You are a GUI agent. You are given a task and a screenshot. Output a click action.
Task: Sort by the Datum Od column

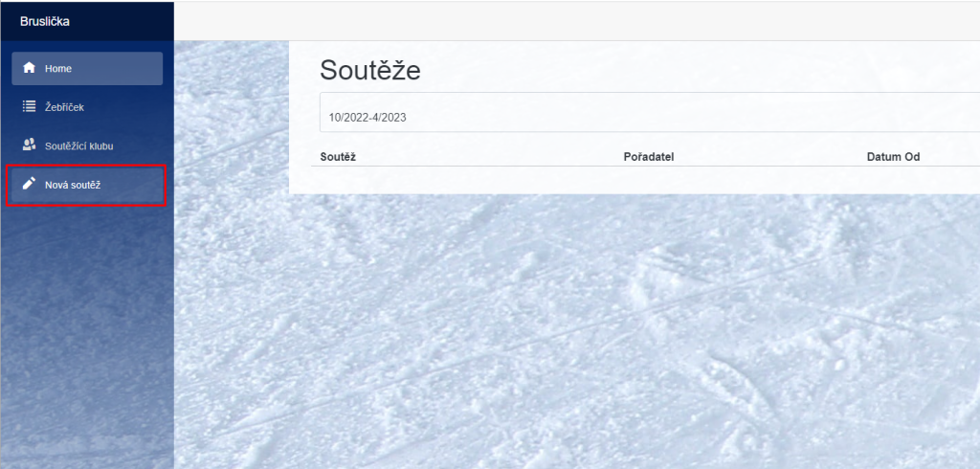tap(893, 157)
